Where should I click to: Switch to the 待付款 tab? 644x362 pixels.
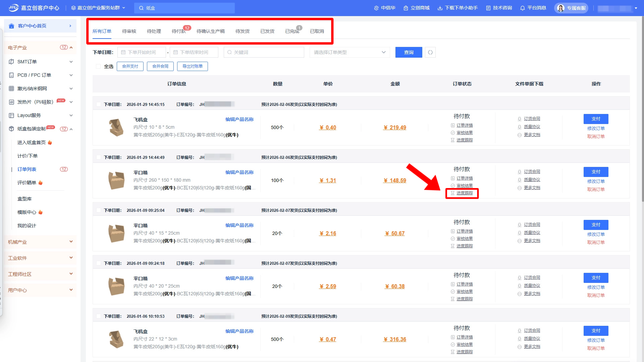178,31
